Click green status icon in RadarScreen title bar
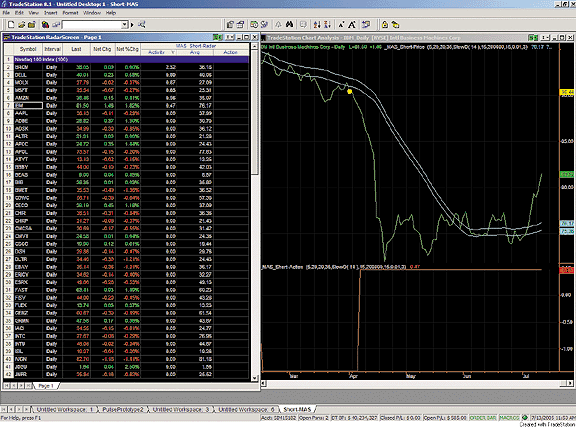The image size is (576, 427). (217, 37)
